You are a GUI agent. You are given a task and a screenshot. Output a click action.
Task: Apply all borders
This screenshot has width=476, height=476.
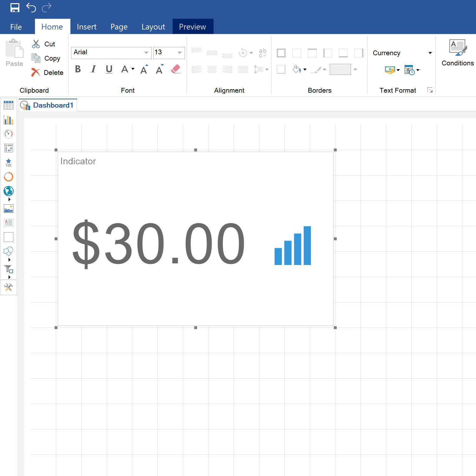(281, 53)
